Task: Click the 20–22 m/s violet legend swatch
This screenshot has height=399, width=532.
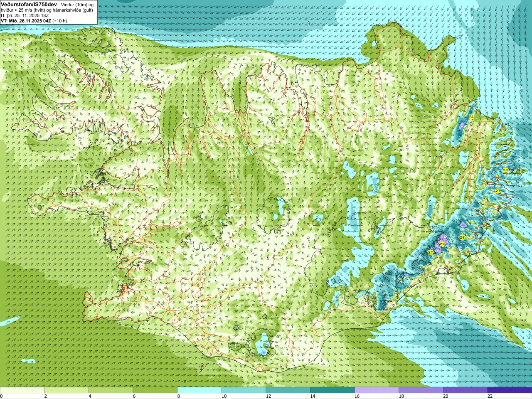Action: click(465, 390)
